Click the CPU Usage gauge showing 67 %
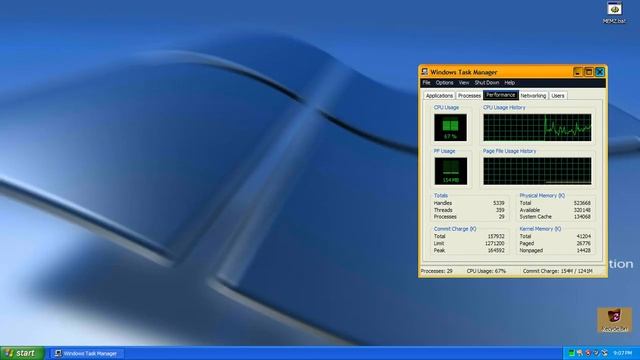The image size is (640, 360). tap(450, 127)
